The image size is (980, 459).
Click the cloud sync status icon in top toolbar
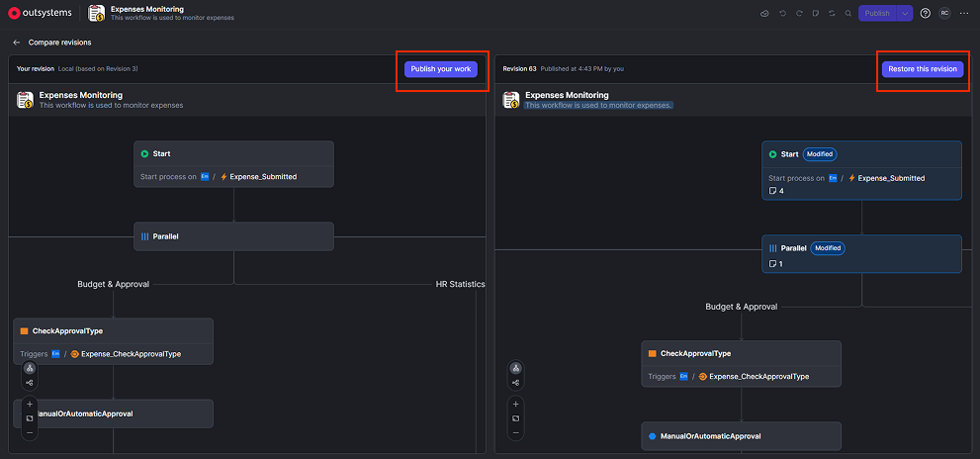click(764, 13)
